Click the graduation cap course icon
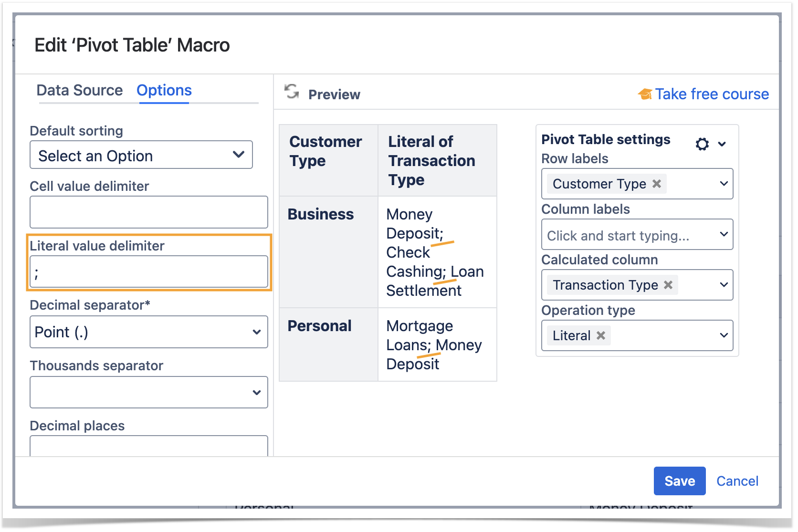The width and height of the screenshot is (798, 532). click(x=645, y=94)
